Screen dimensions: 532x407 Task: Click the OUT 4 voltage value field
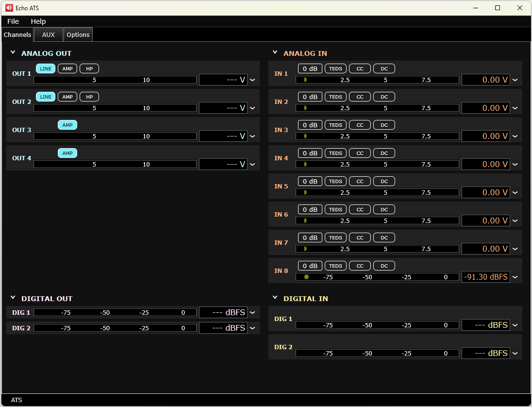(223, 165)
